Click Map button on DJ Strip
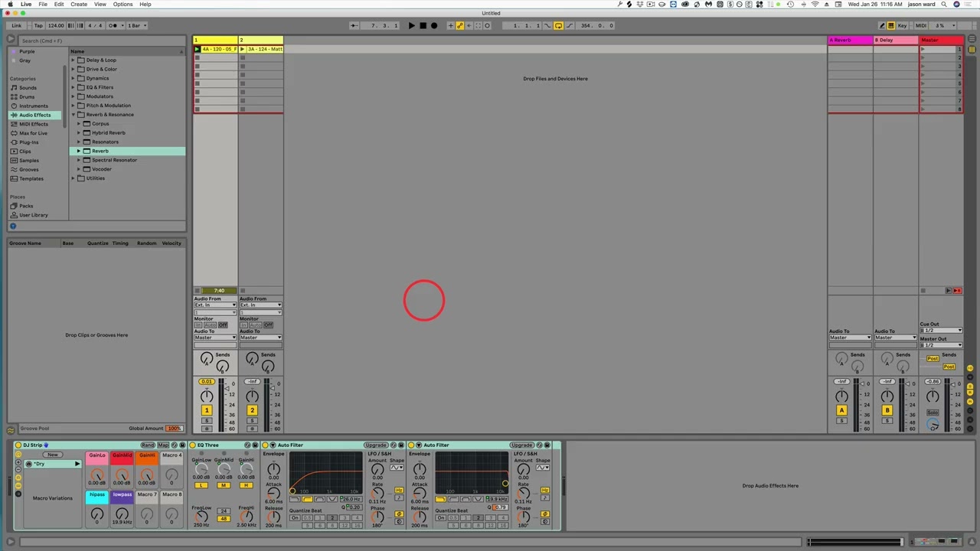This screenshot has width=980, height=551. pos(163,445)
